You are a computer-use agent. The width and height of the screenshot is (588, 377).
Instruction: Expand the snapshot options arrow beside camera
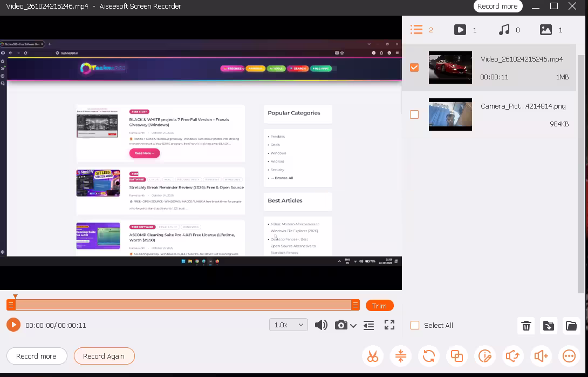(353, 326)
